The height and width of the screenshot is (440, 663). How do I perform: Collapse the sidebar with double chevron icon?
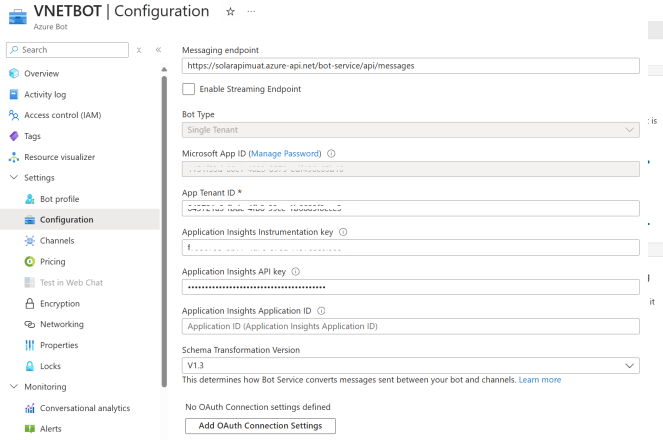[158, 50]
